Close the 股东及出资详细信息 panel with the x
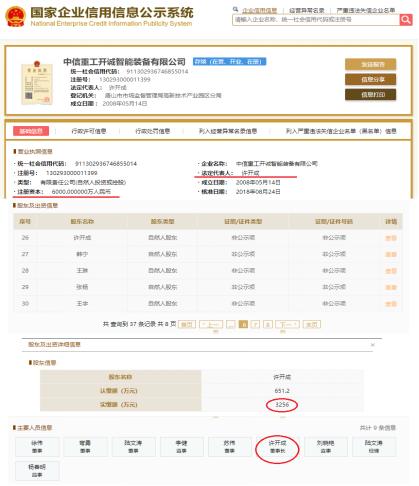 [373, 345]
